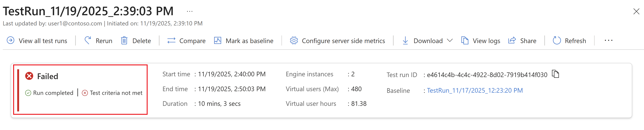Open the ellipsis menu beside the test run title

click(189, 11)
